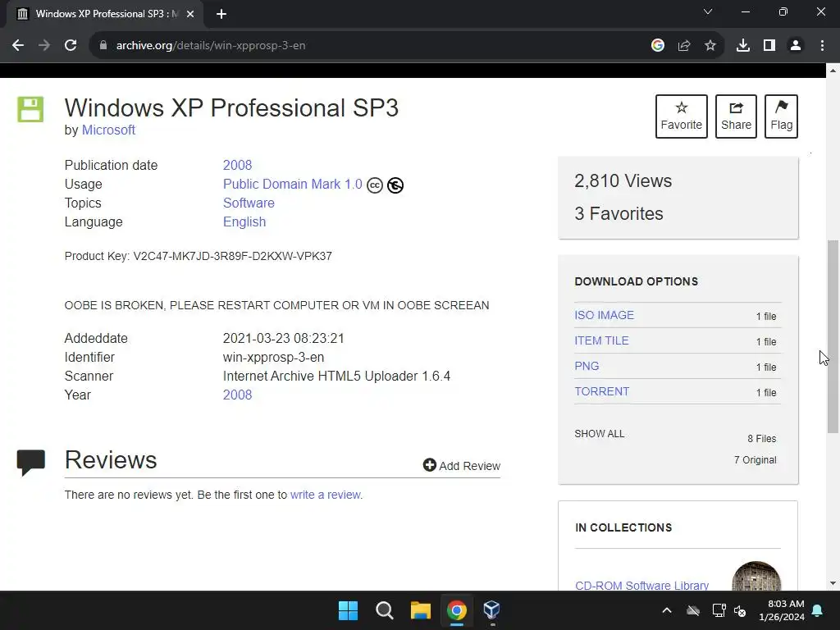Open File Explorer from taskbar

421,610
